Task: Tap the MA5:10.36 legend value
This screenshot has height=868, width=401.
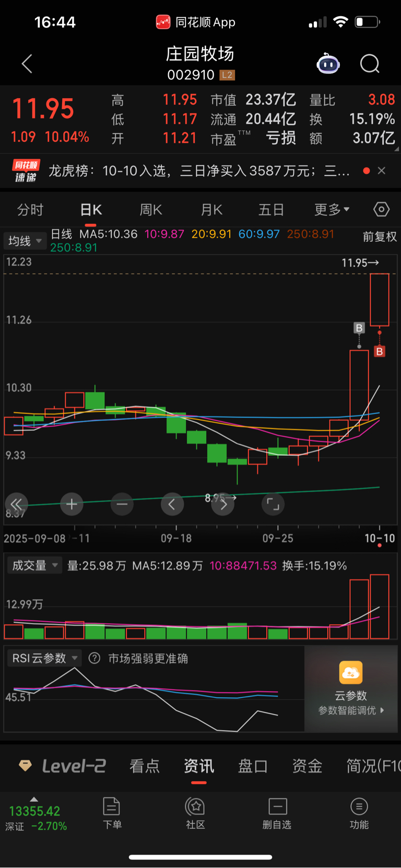Action: (108, 234)
